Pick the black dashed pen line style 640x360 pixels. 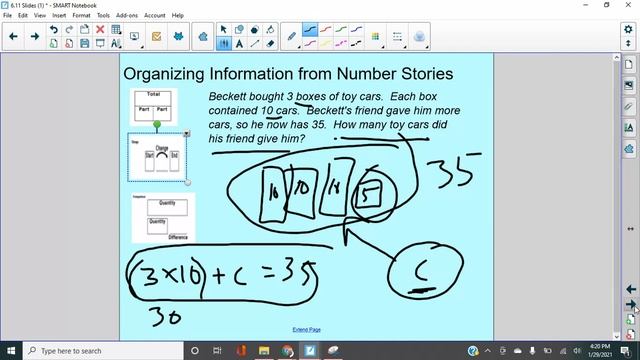point(356,43)
